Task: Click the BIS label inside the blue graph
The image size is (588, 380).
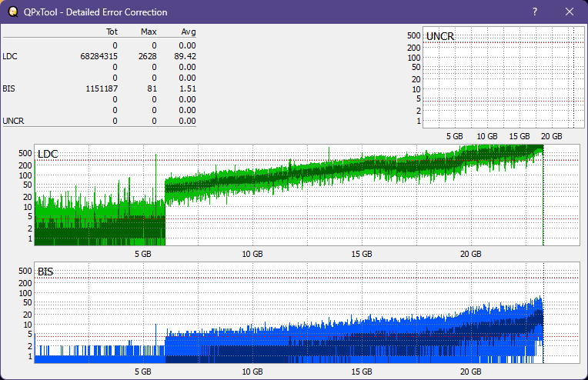Action: (x=45, y=272)
